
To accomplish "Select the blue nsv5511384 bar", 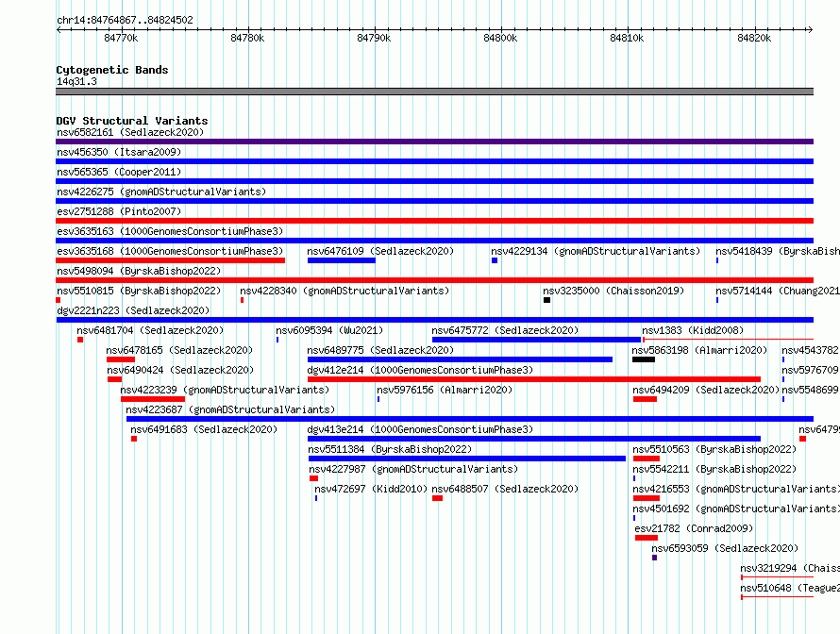I will pyautogui.click(x=467, y=459).
